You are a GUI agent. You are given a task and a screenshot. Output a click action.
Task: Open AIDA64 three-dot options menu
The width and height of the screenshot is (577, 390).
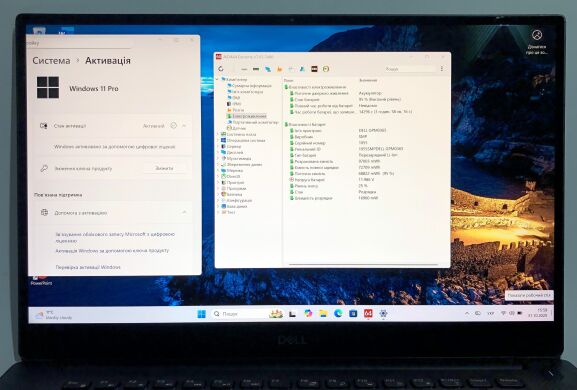click(x=442, y=69)
